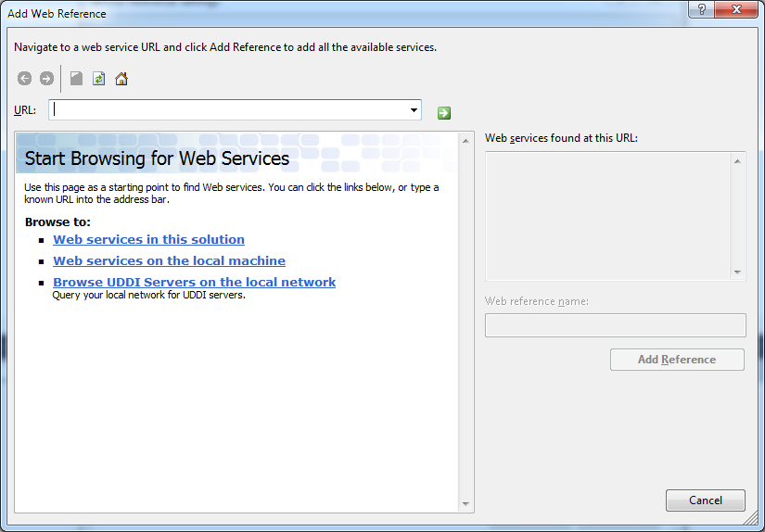Click scroll up arrow in services list
The height and width of the screenshot is (532, 765).
[738, 161]
